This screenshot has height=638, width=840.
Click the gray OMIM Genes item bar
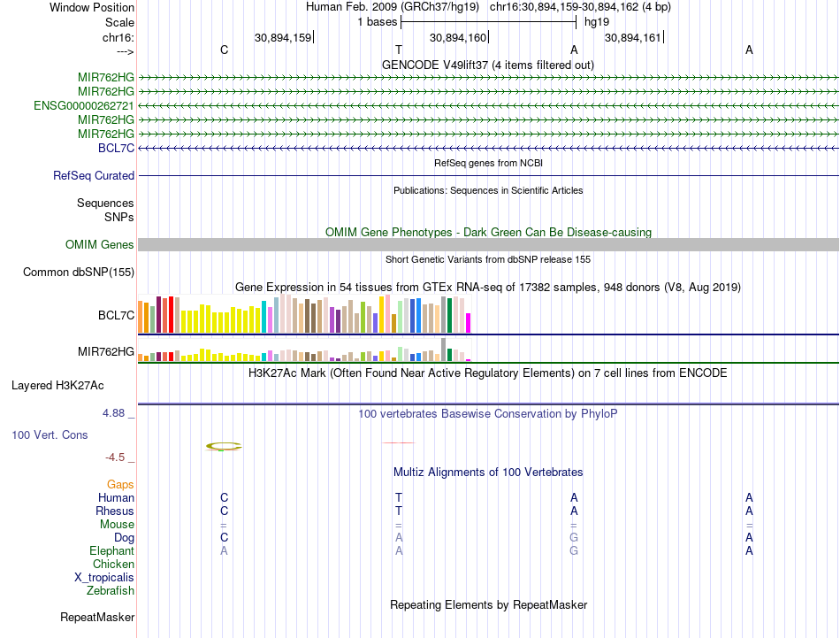(488, 244)
